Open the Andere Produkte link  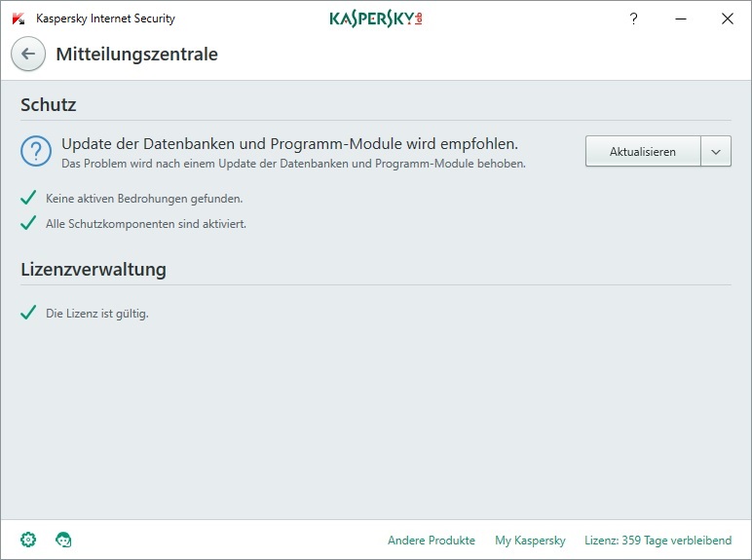[432, 541]
